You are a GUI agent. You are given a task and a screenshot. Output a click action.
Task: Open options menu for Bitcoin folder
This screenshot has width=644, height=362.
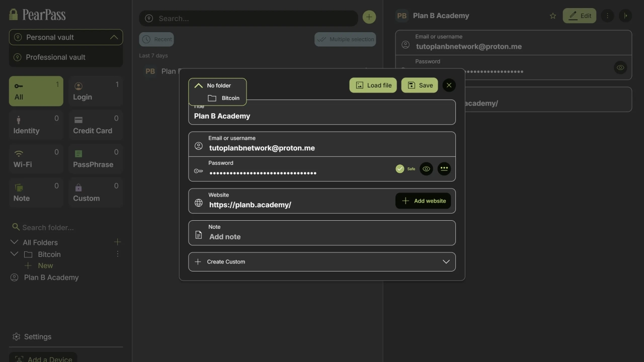(118, 254)
